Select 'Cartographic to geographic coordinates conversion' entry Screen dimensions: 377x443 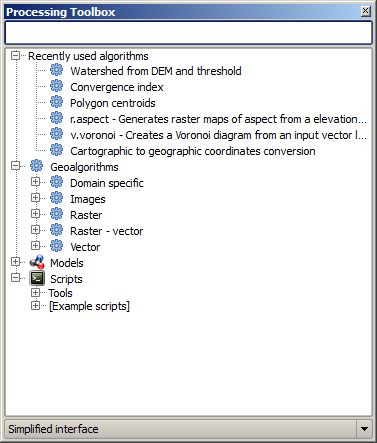click(x=193, y=151)
